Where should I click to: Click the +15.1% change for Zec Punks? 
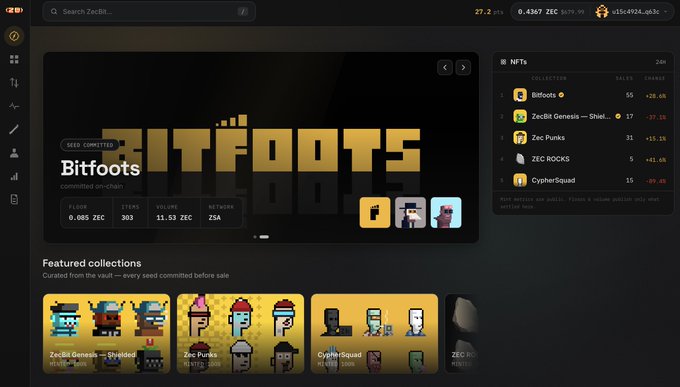point(656,138)
